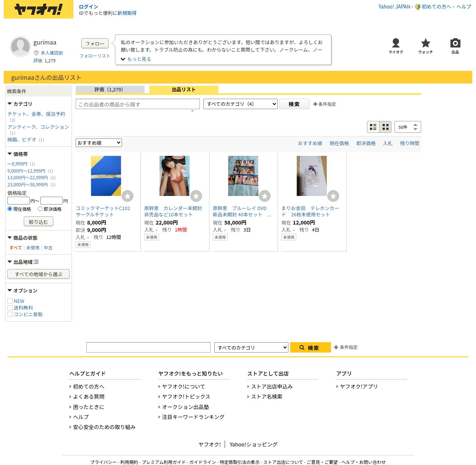
Task: Collapse the カテゴリ filter section
Action: (x=20, y=104)
